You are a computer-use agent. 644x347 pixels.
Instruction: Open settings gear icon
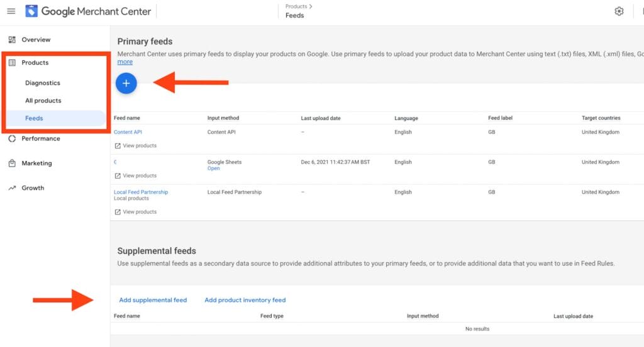[619, 11]
